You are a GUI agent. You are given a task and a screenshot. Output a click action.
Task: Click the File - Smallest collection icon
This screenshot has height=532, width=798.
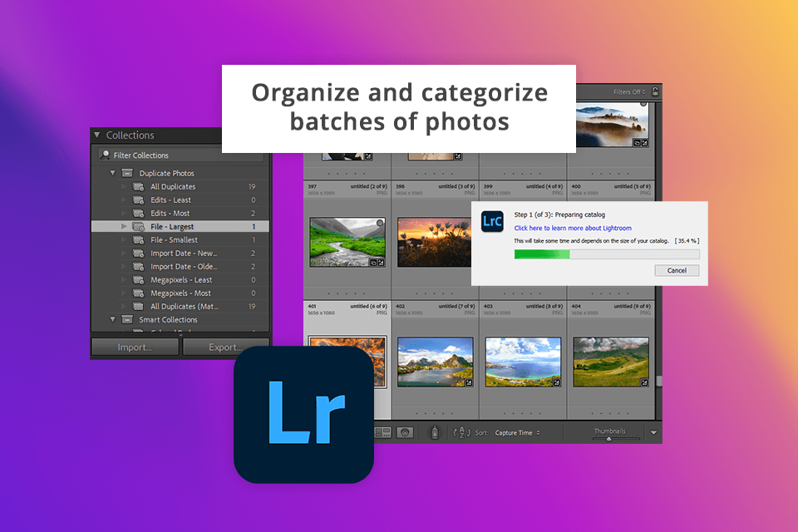[139, 239]
